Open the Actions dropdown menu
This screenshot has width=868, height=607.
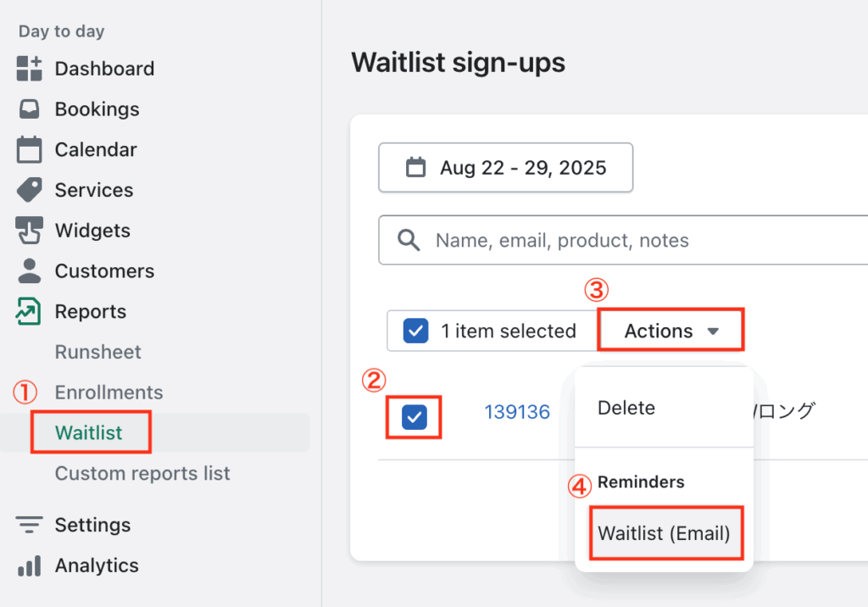pos(671,331)
